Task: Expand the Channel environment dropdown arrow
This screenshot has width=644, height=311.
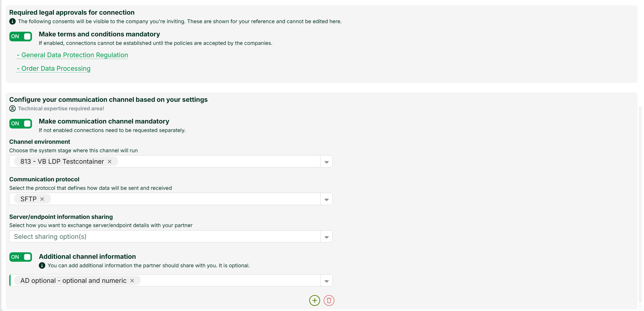Action: click(x=326, y=162)
